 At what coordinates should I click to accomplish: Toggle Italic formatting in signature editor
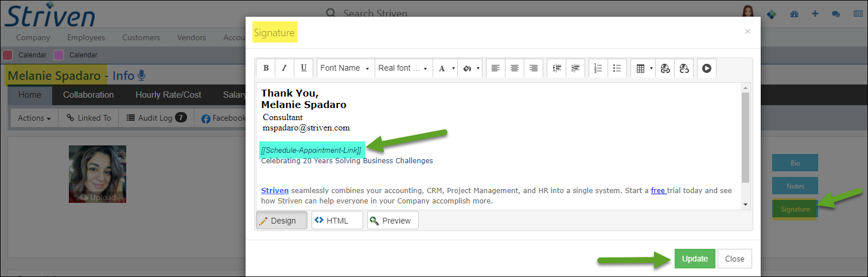(285, 68)
